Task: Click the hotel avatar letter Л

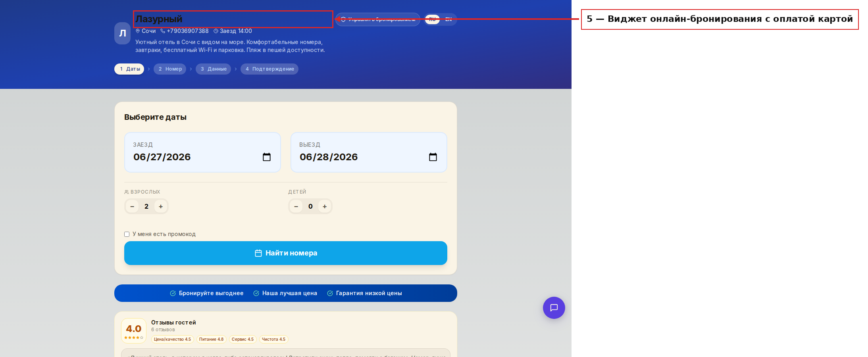Action: click(x=123, y=33)
